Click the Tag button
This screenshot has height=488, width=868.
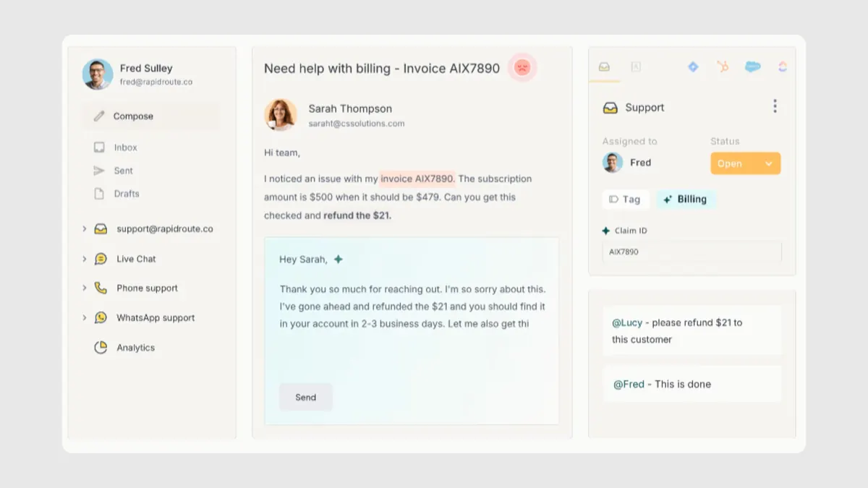[x=625, y=200]
